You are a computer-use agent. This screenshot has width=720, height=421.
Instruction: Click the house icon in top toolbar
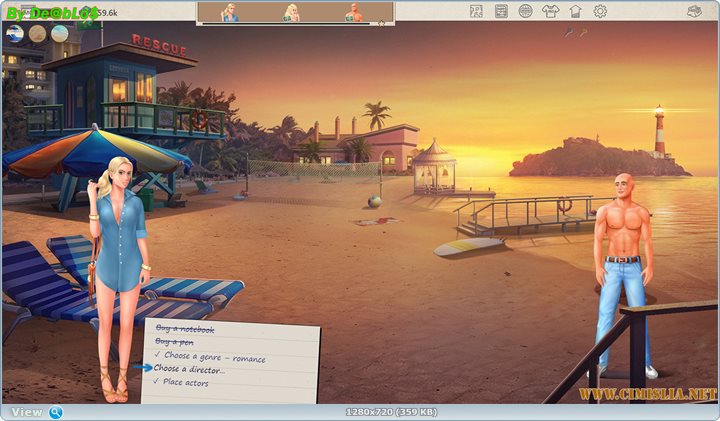click(575, 11)
